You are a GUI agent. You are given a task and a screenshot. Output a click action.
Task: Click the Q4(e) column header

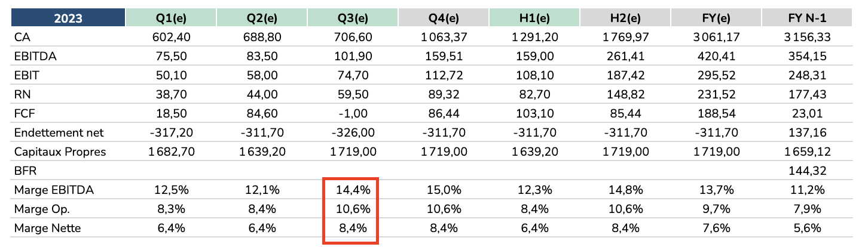(443, 18)
